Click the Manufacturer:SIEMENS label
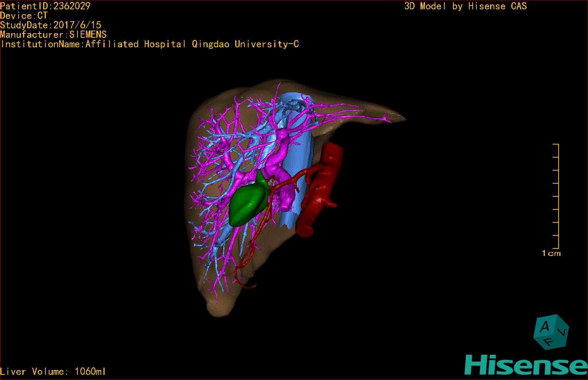This screenshot has height=380, width=588. coord(53,35)
